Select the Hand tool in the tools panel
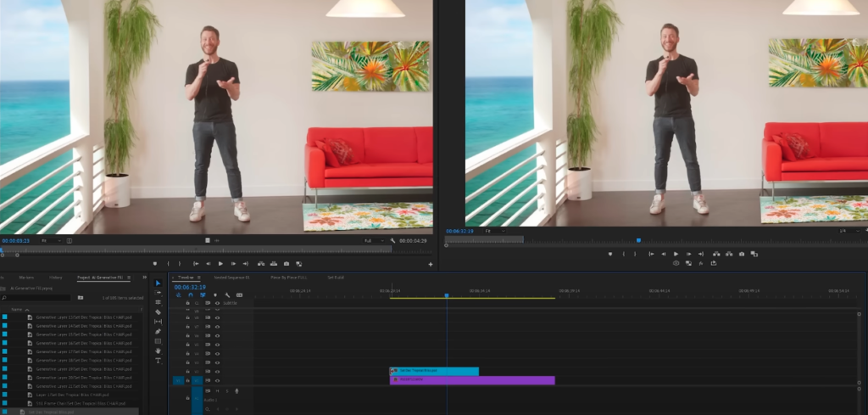The width and height of the screenshot is (868, 415). (158, 351)
